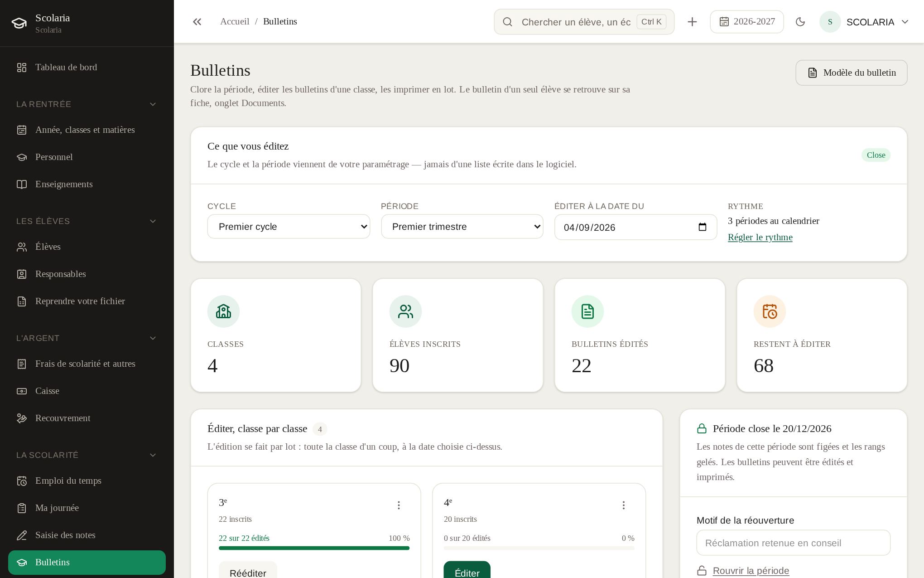Open Saisie des notes page
924x578 pixels.
pyautogui.click(x=87, y=535)
